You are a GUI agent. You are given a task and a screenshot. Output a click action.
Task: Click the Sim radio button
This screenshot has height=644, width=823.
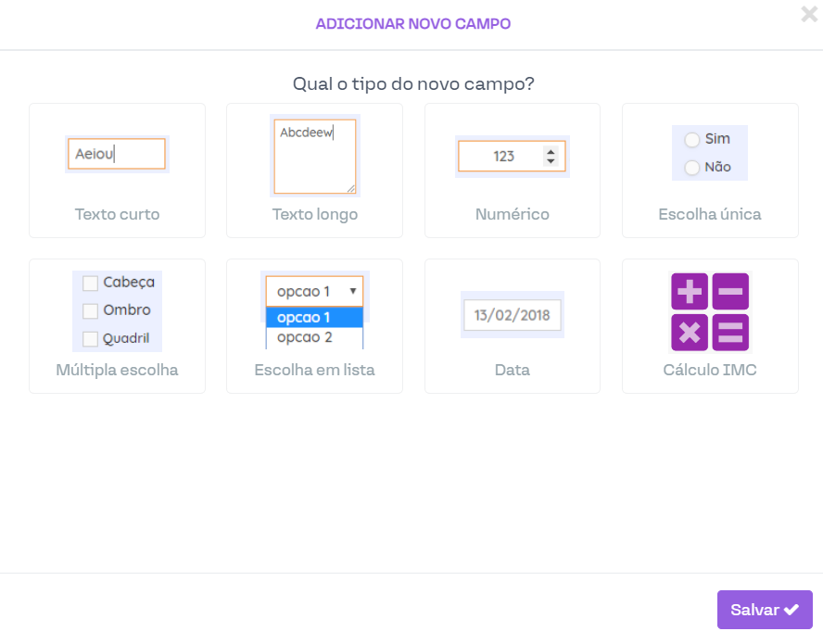pyautogui.click(x=691, y=139)
